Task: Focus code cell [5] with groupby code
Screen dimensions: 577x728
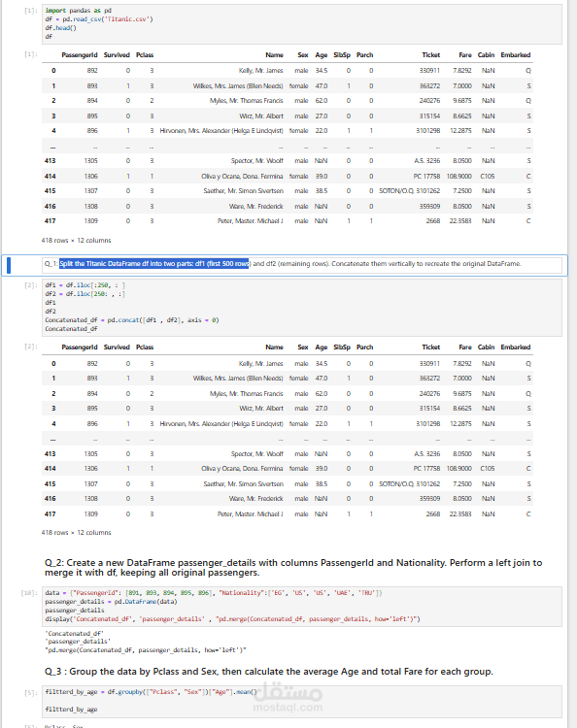Action: (x=301, y=701)
